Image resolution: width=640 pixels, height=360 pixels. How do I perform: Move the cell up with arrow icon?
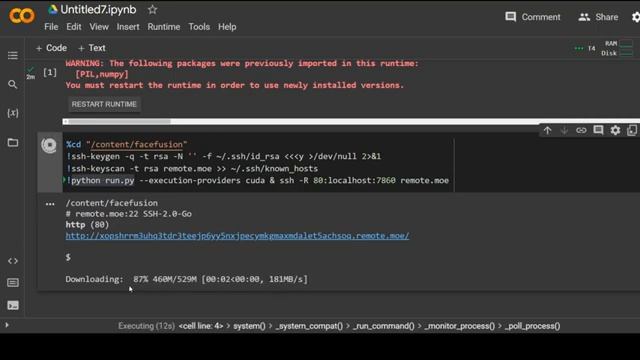tap(547, 130)
